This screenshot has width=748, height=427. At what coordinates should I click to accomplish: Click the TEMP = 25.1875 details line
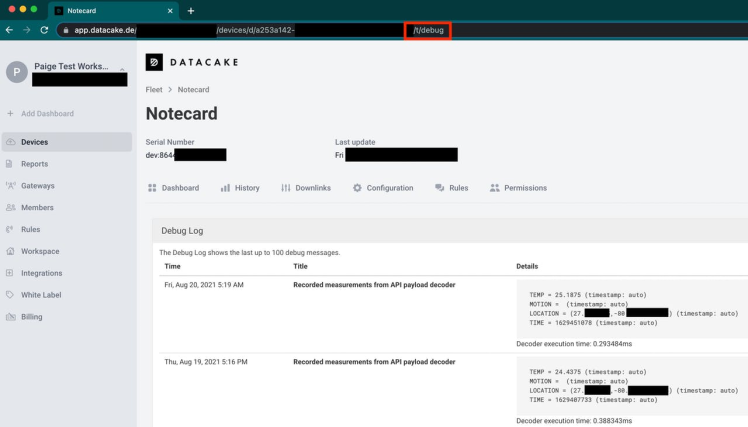pyautogui.click(x=588, y=295)
